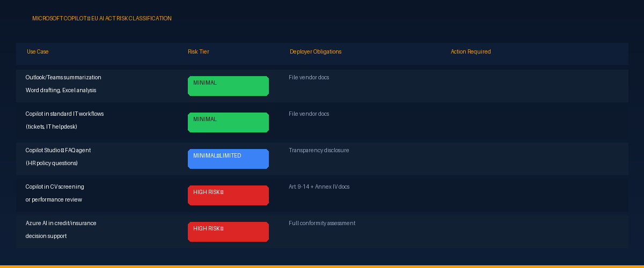
Task: Click the Full conformity assessment obligation
Action: 322,223
